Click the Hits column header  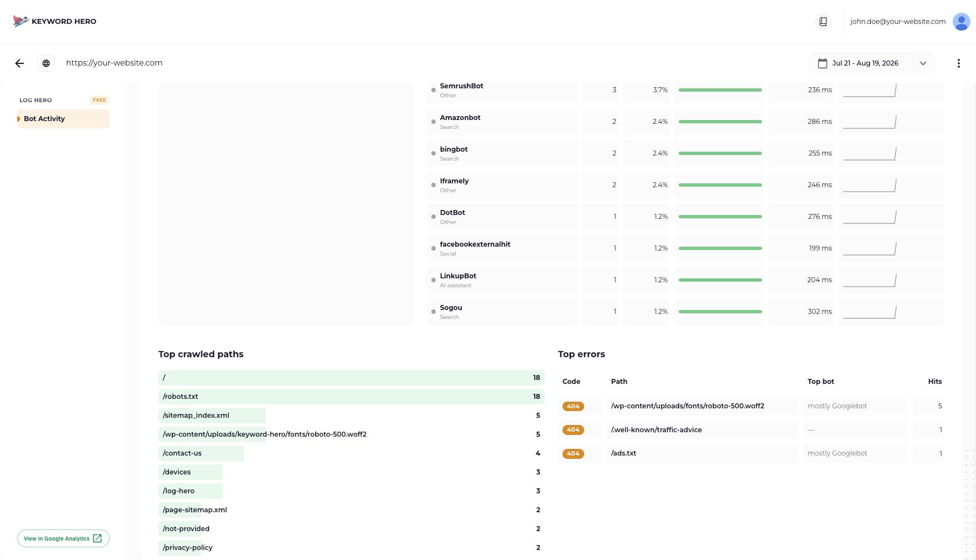pos(935,382)
